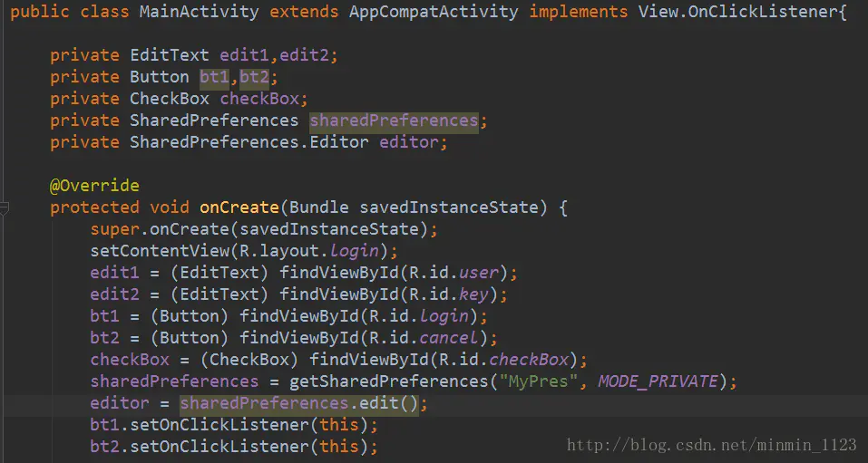Click the italic user in R.id.user
The width and height of the screenshot is (868, 463).
point(480,273)
